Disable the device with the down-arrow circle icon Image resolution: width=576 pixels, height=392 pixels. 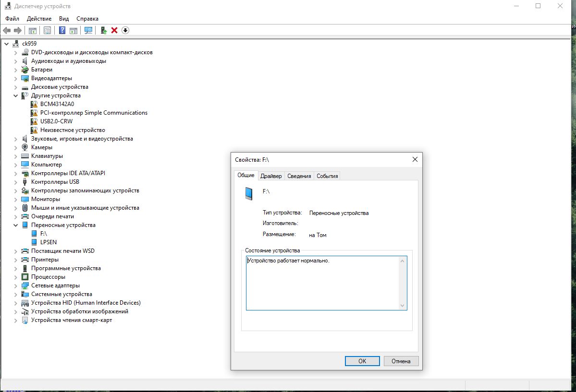pyautogui.click(x=125, y=30)
